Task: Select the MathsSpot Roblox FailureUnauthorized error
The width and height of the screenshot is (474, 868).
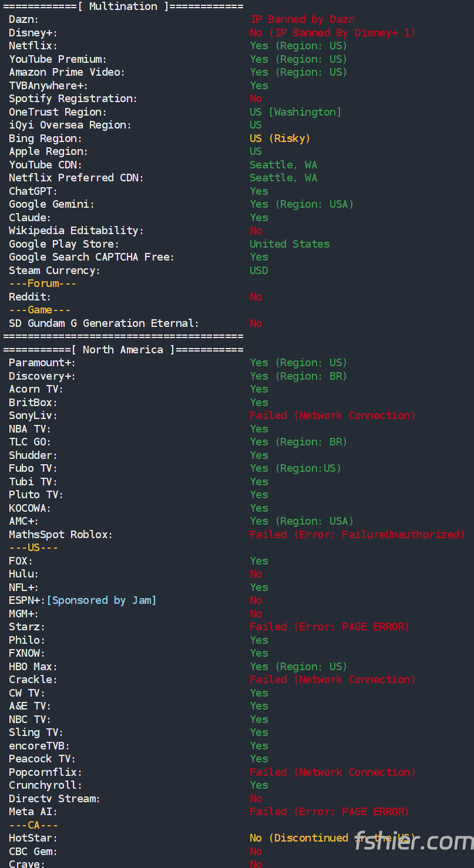Action: coord(357,535)
